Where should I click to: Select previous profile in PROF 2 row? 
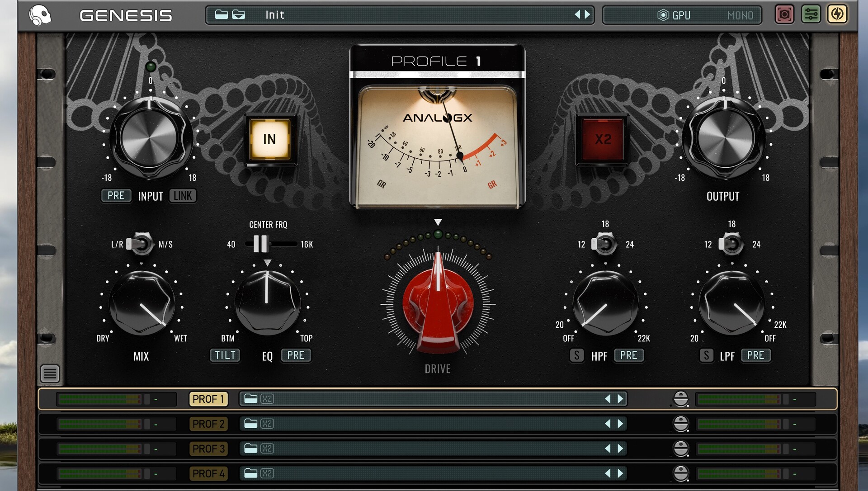coord(608,424)
